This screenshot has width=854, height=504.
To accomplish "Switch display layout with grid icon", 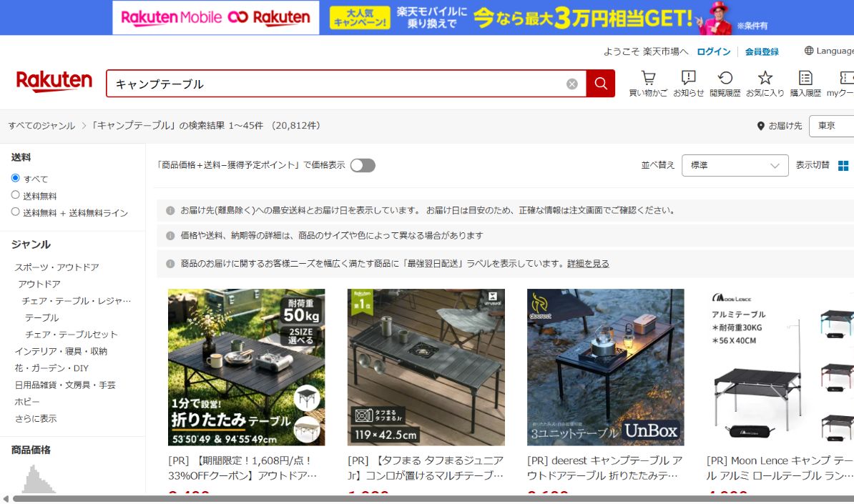I will pos(843,165).
